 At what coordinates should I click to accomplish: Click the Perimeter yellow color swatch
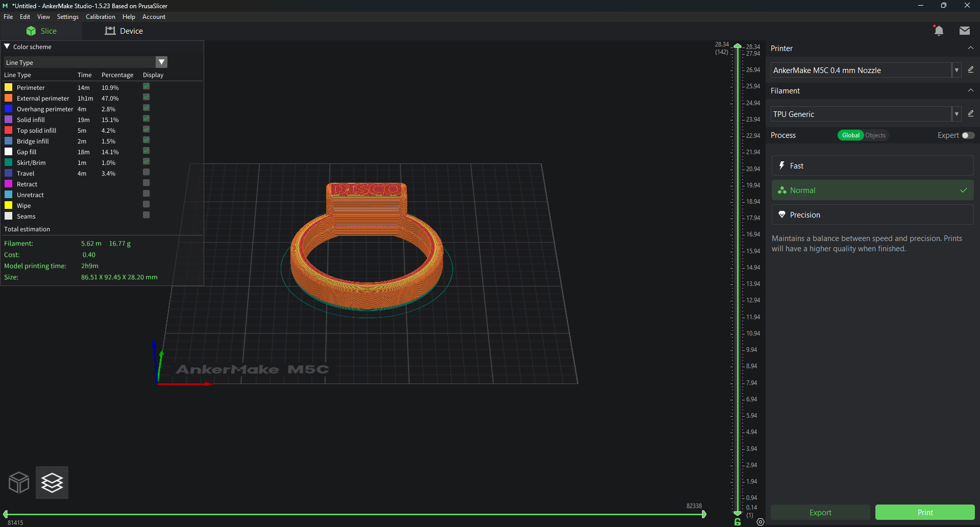[x=8, y=87]
